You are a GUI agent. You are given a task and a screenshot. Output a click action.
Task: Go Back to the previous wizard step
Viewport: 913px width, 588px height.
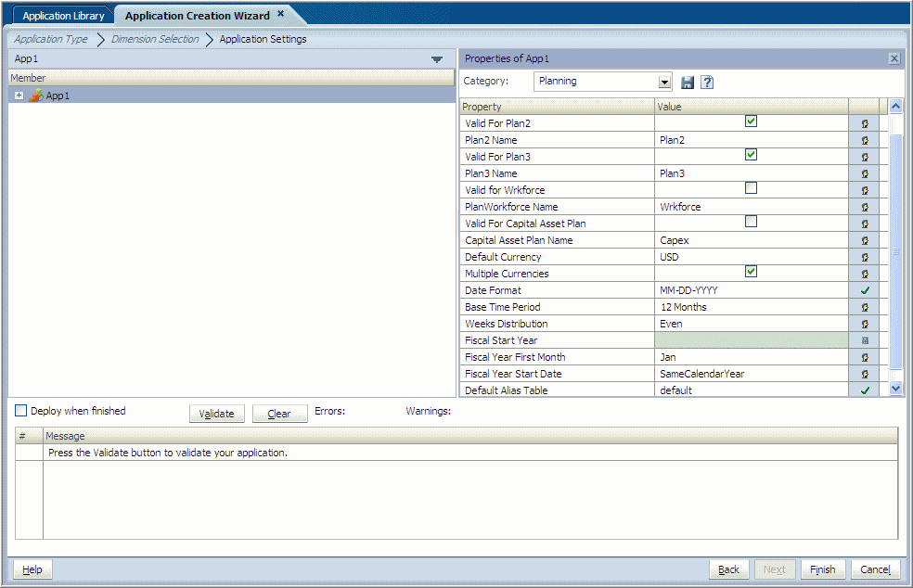tap(728, 569)
